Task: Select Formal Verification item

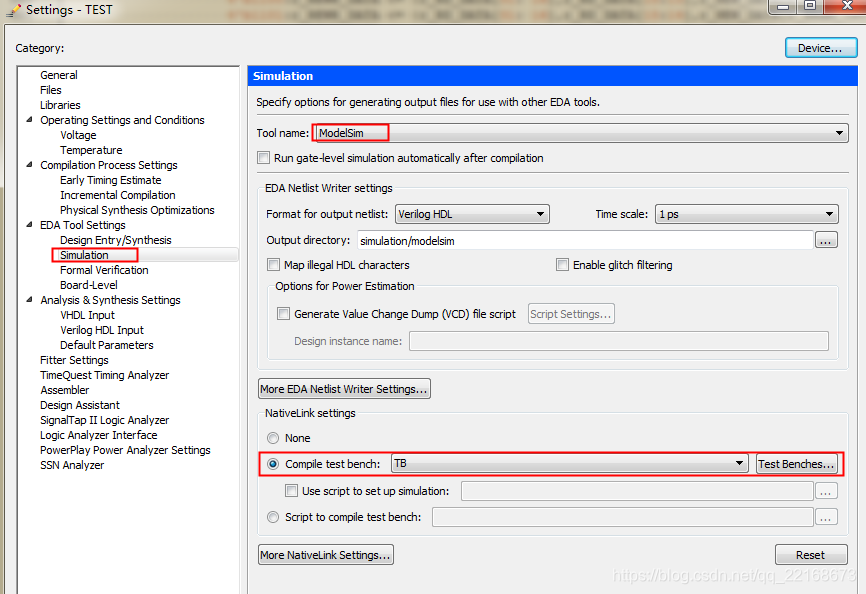Action: [104, 270]
